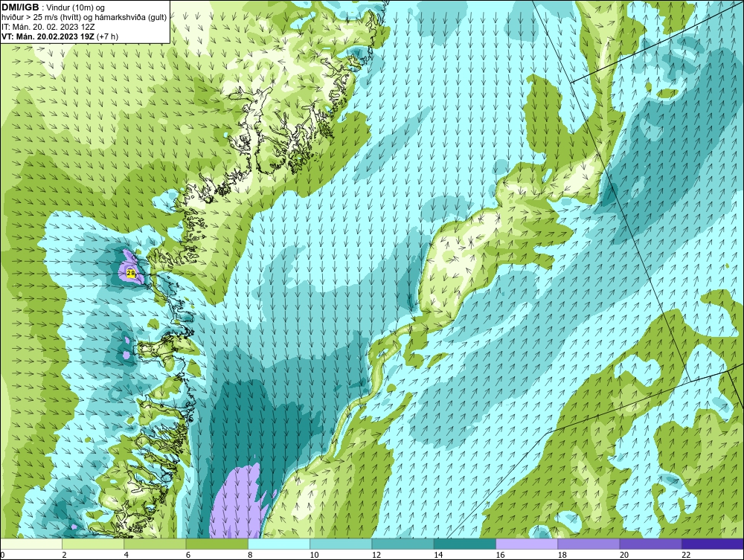Screen dimensions: 744x560
Task: Click the scale label '10'
Action: point(314,556)
